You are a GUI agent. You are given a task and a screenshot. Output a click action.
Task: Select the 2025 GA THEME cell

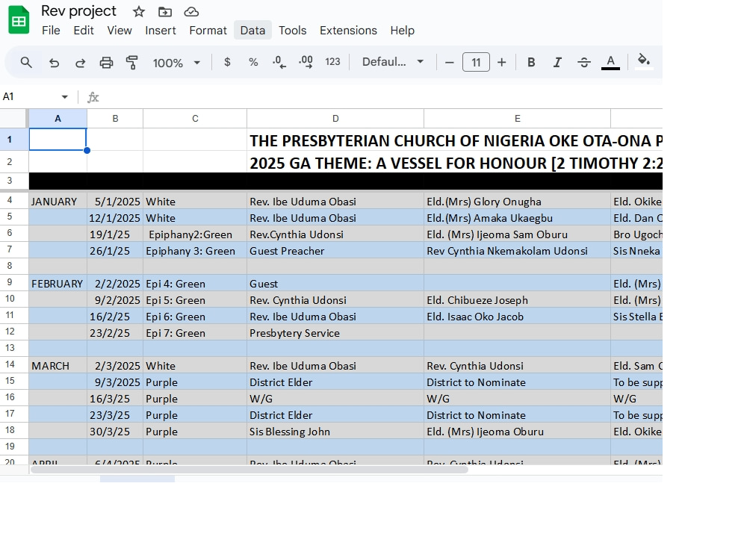tap(456, 163)
